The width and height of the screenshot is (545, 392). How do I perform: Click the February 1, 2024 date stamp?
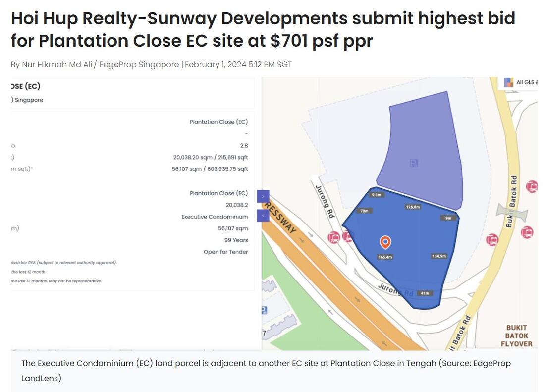[x=238, y=64]
